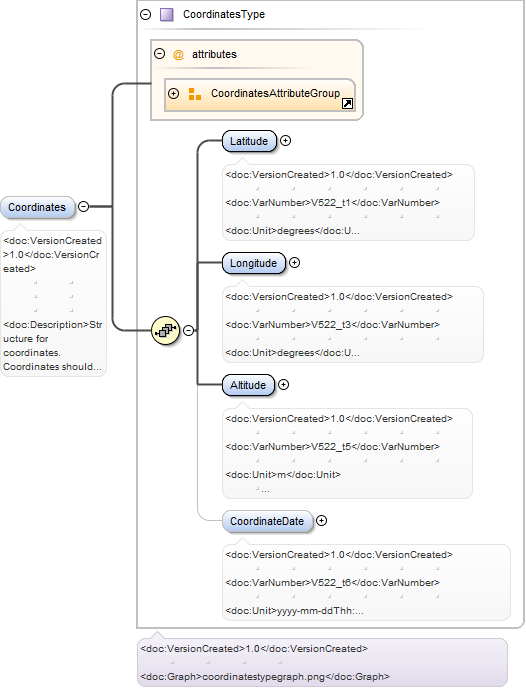The image size is (526, 690).
Task: Expand the Longitude element
Action: pyautogui.click(x=294, y=263)
